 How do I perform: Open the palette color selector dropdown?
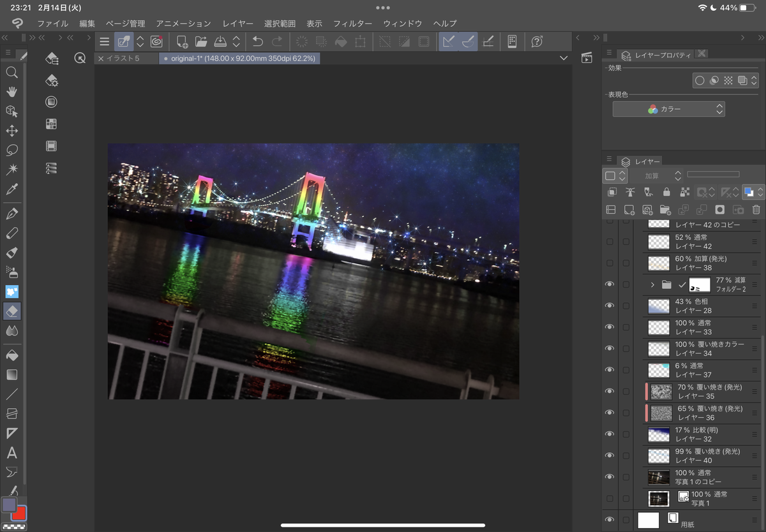615,175
